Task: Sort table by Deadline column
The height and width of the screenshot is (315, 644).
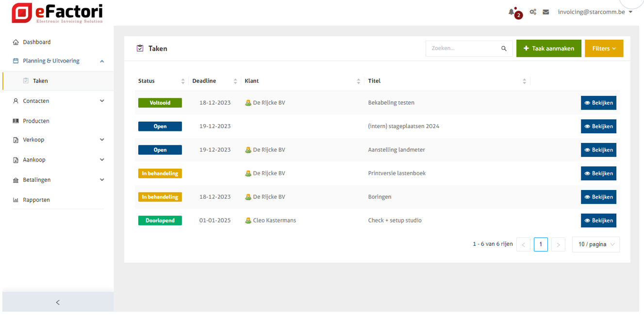Action: pos(235,81)
